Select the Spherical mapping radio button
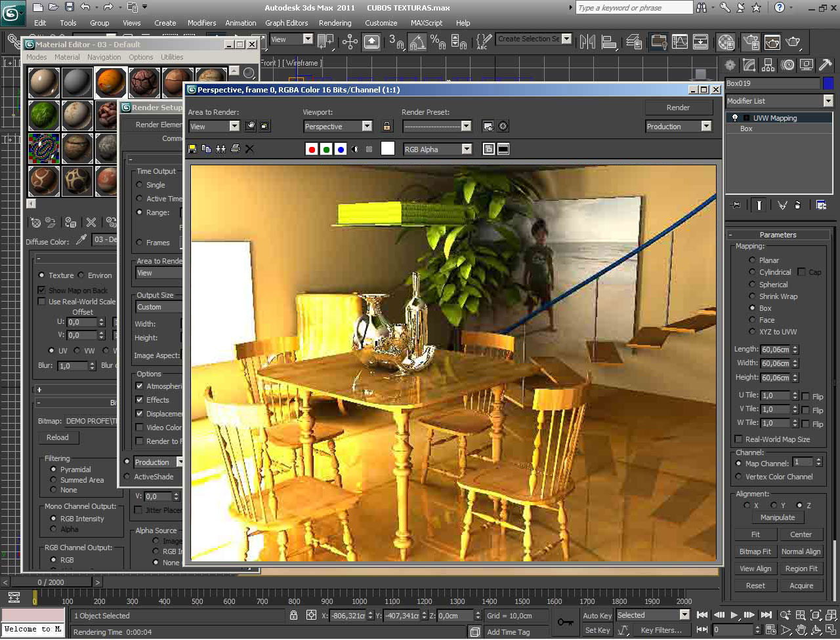The image size is (840, 640). (x=752, y=285)
